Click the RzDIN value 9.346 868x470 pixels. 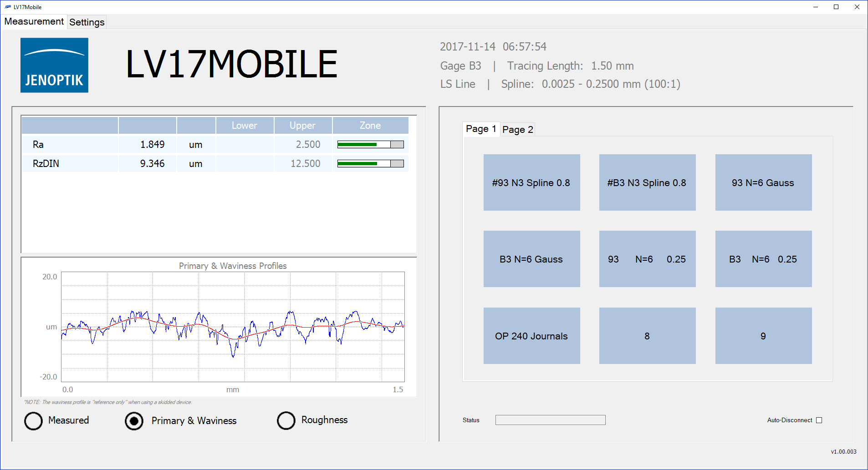[x=152, y=164]
